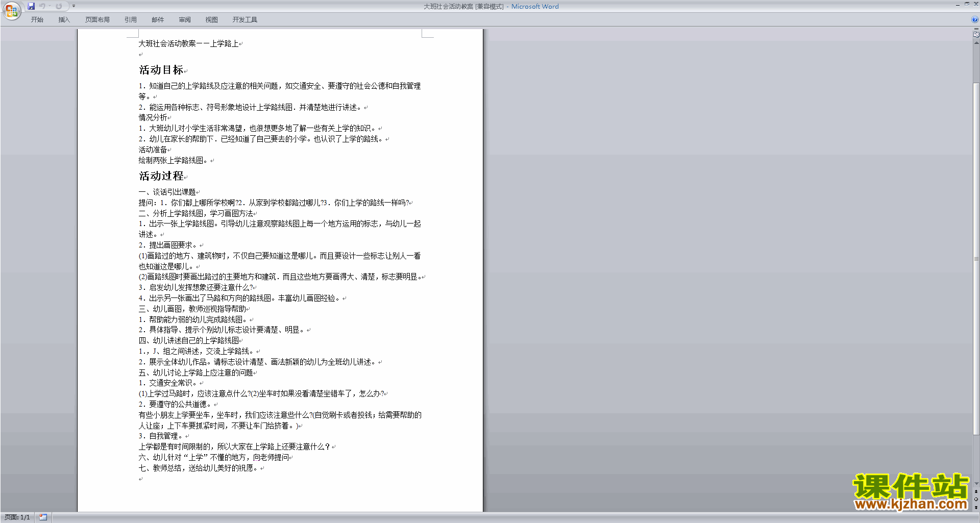The width and height of the screenshot is (980, 523).
Task: Click the Redo icon in quick access toolbar
Action: [x=59, y=6]
